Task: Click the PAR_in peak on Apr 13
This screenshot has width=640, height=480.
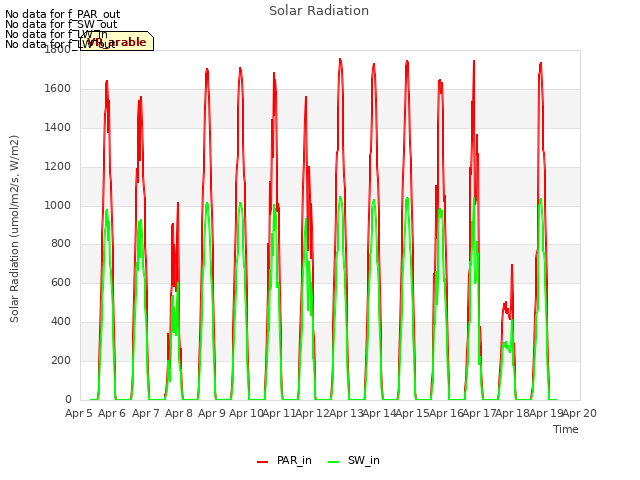Action: coord(340,60)
